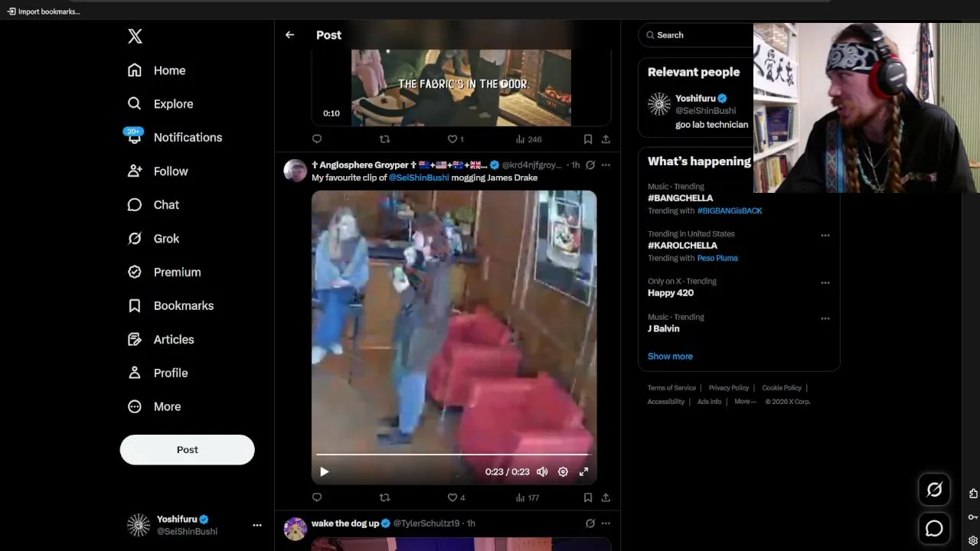Click the X logo icon
The width and height of the screenshot is (980, 551).
[135, 36]
